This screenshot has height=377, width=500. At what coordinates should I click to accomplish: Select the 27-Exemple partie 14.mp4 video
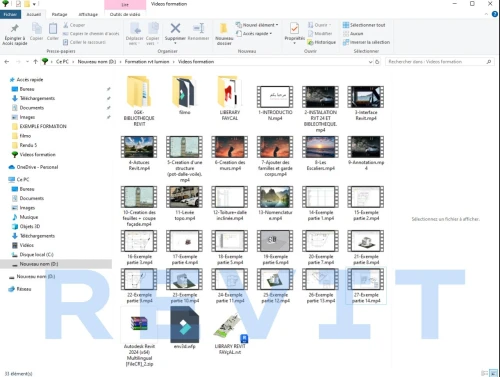[x=366, y=286]
